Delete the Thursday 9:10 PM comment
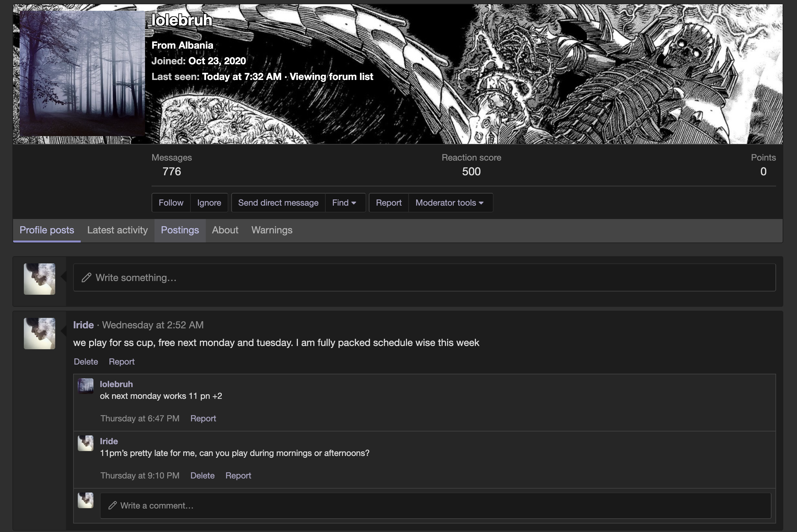The image size is (797, 532). [x=203, y=475]
